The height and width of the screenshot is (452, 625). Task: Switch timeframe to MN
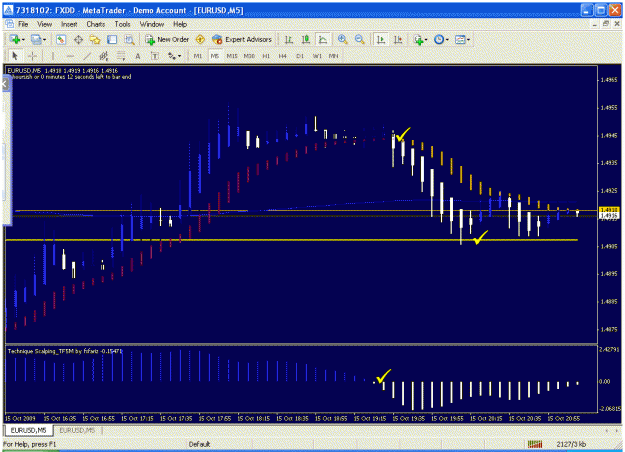[333, 56]
